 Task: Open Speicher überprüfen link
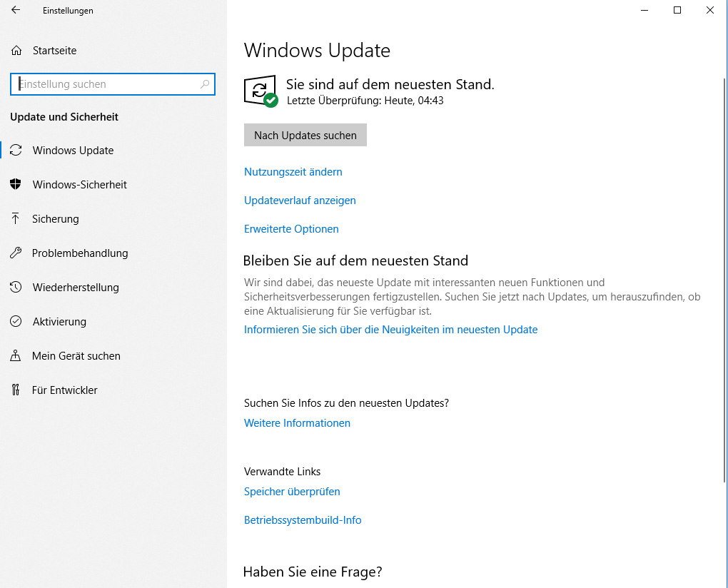[292, 492]
